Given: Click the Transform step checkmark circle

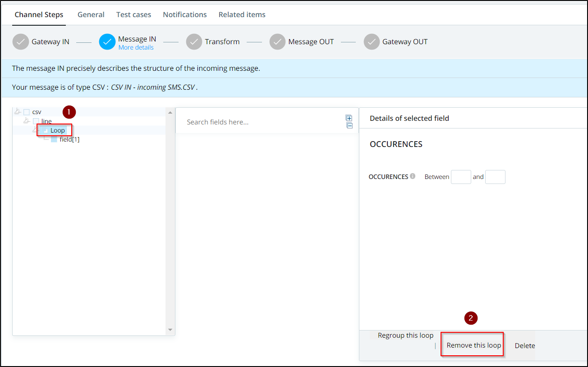Looking at the screenshot, I should point(194,41).
